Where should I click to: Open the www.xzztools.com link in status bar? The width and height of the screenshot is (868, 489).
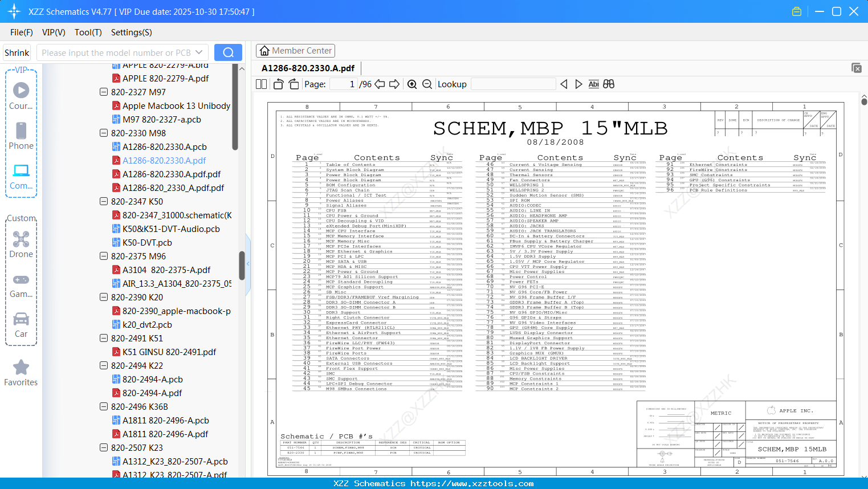coord(472,483)
